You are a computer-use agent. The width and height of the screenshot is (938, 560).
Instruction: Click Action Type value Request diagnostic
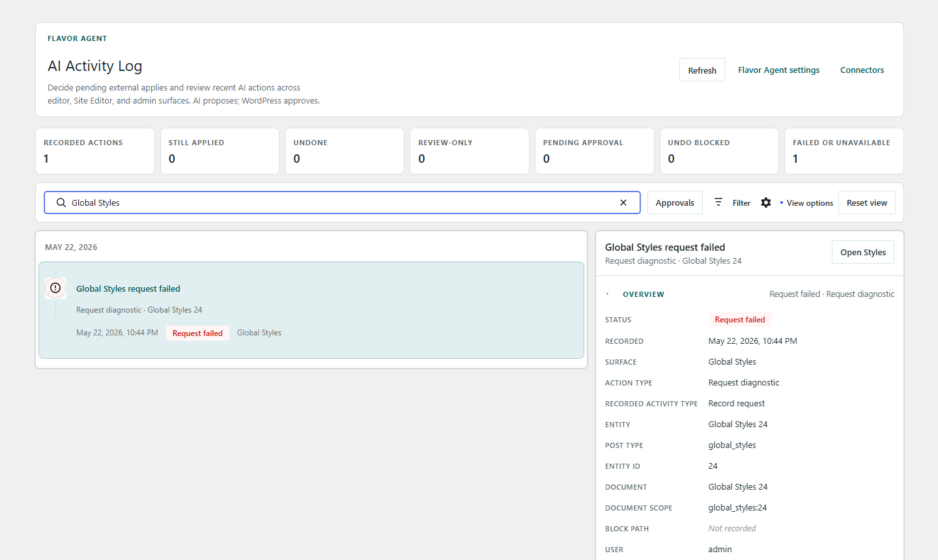(744, 382)
